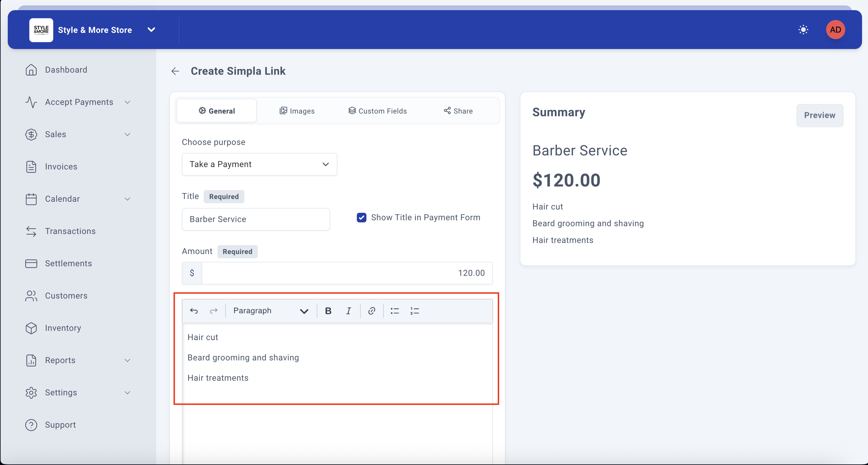
Task: Open the AD user avatar menu
Action: [x=835, y=30]
